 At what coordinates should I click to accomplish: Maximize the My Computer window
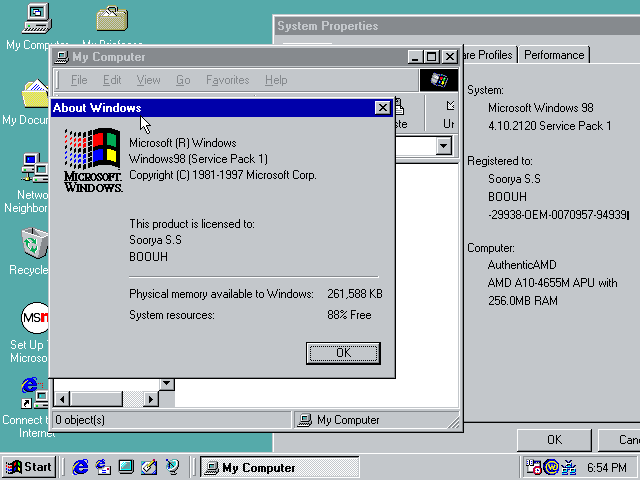coord(431,57)
